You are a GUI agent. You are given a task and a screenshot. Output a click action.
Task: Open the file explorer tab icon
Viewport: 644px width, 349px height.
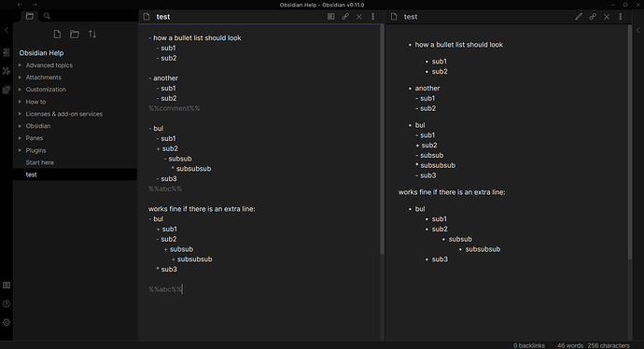click(30, 16)
